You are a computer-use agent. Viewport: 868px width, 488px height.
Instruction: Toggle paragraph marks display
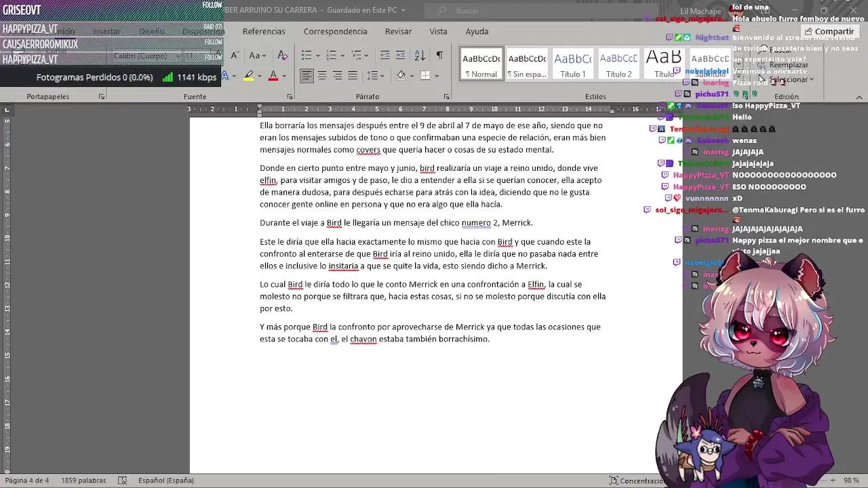tap(439, 56)
